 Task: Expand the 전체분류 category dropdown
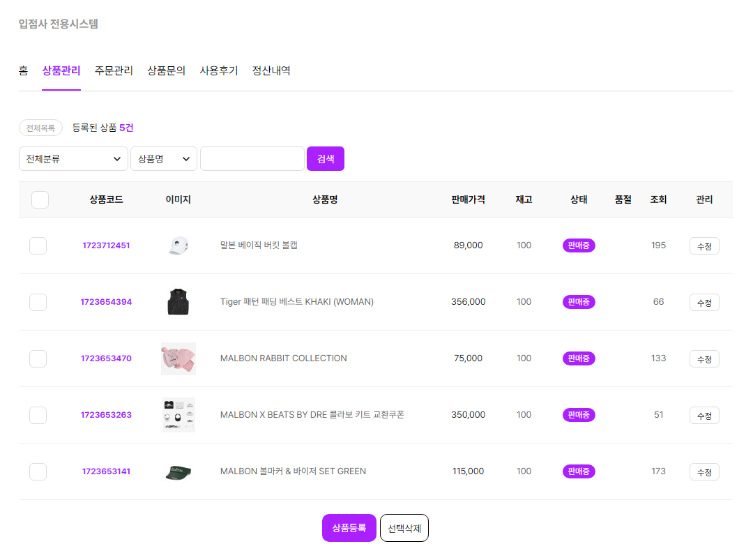[73, 159]
